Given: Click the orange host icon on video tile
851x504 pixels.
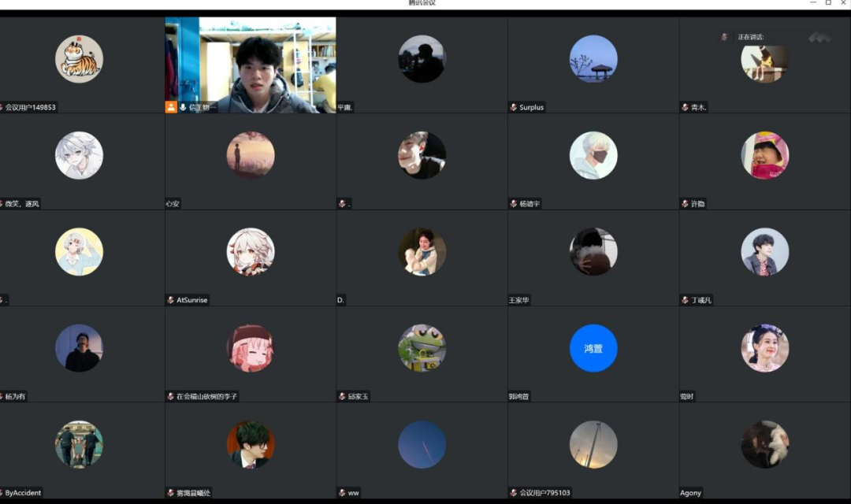Looking at the screenshot, I should pyautogui.click(x=171, y=107).
